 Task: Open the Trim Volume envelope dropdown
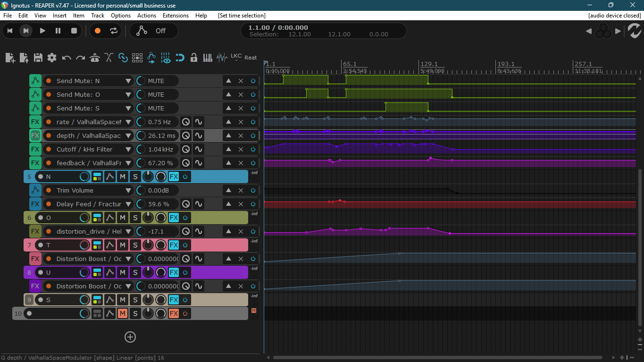[128, 191]
